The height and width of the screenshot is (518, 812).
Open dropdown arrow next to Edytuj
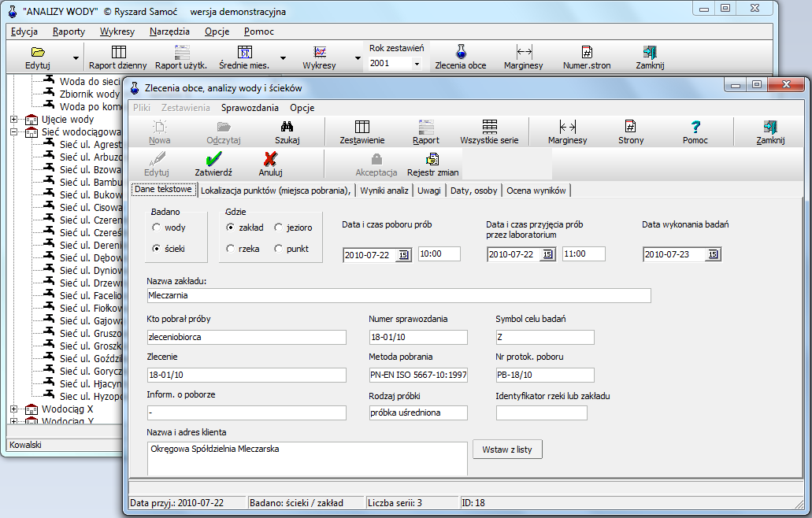coord(76,58)
